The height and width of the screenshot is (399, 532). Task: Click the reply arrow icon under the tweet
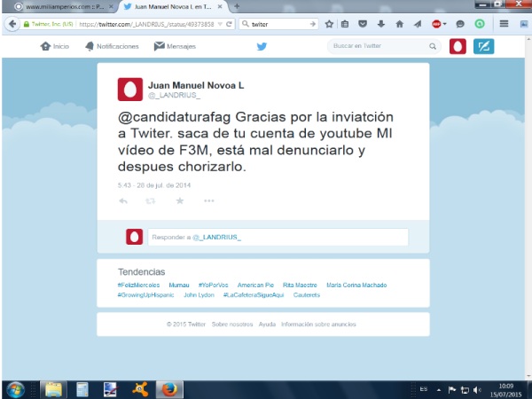point(123,201)
